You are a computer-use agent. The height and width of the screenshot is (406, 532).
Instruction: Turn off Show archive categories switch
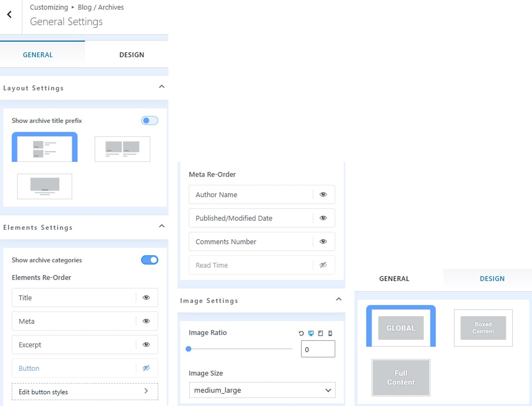[150, 260]
